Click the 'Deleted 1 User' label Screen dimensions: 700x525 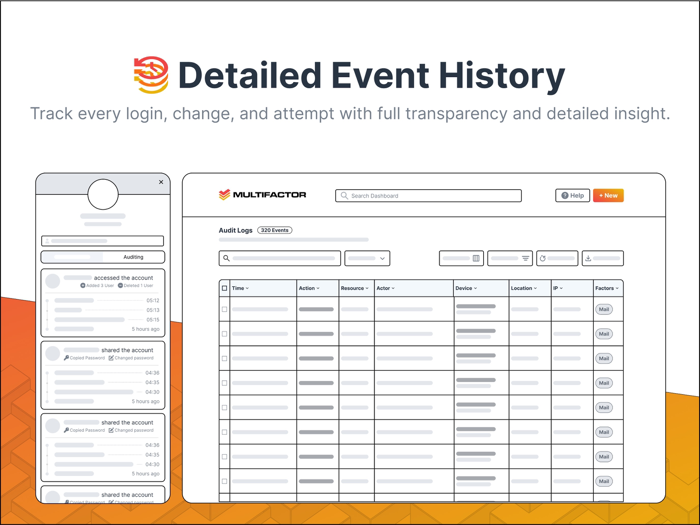138,285
